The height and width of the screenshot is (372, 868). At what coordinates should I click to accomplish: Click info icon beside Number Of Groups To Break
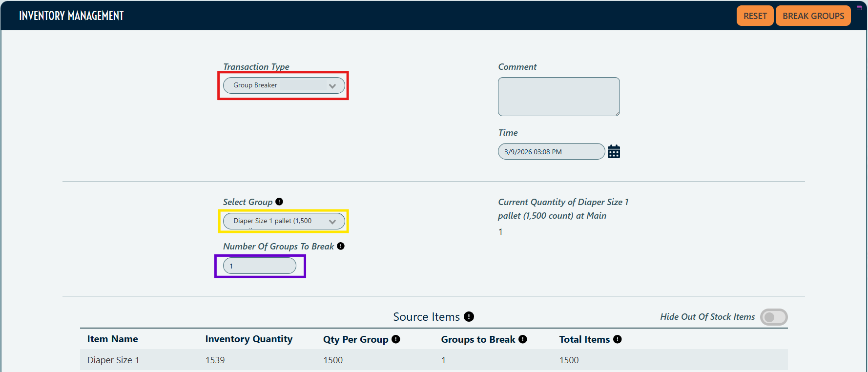point(341,246)
